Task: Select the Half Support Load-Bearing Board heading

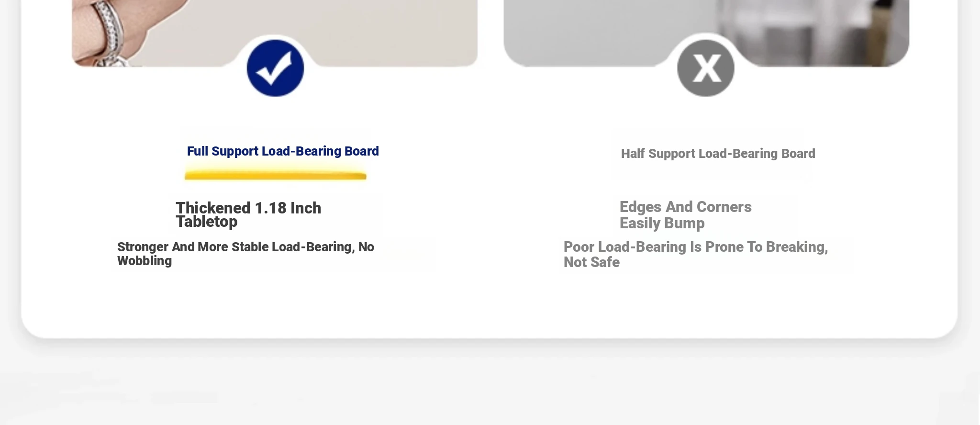Action: (x=718, y=154)
